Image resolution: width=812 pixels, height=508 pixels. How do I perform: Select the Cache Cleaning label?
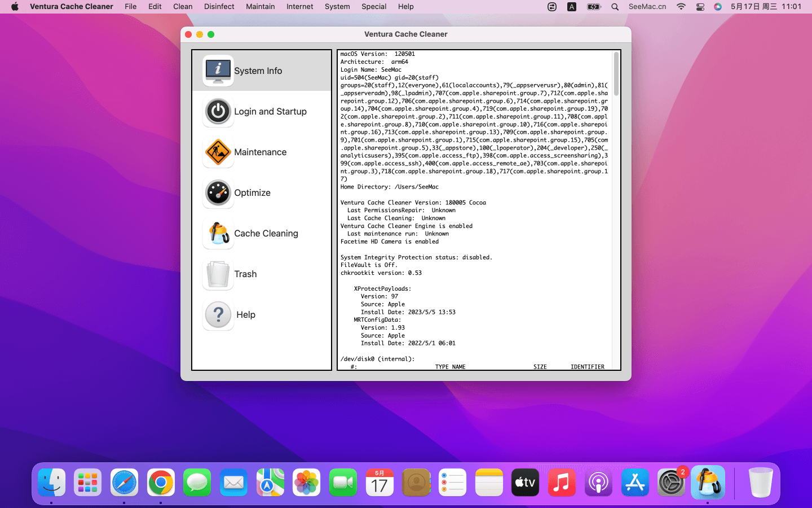[266, 233]
